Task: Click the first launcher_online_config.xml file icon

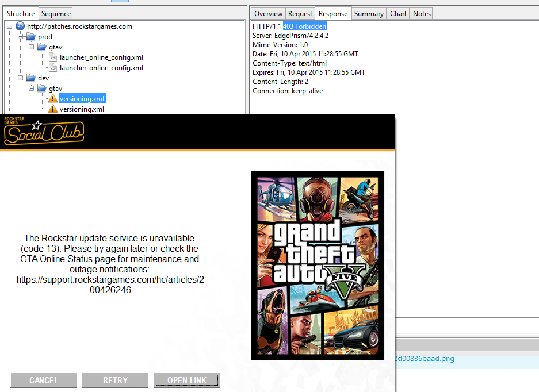Action: 53,57
